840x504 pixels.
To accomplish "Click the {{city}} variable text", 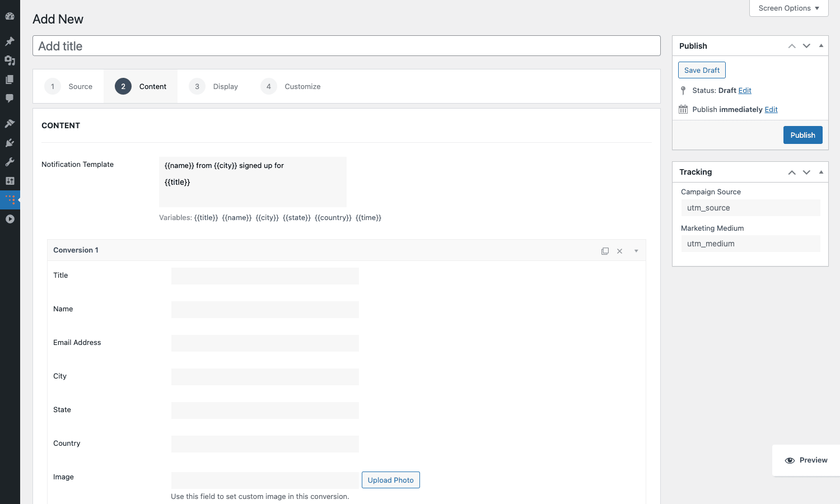I will (267, 218).
